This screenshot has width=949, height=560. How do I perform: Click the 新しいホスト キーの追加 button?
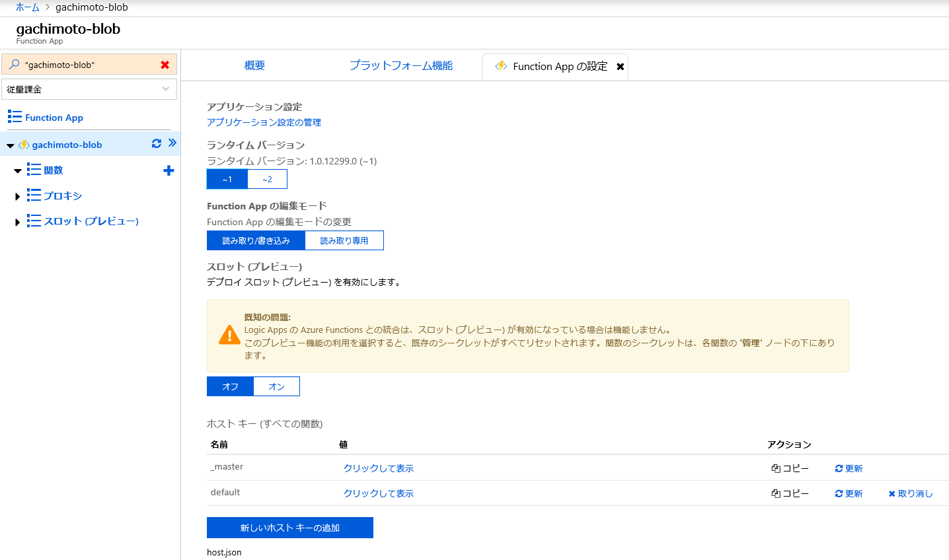[x=289, y=527]
